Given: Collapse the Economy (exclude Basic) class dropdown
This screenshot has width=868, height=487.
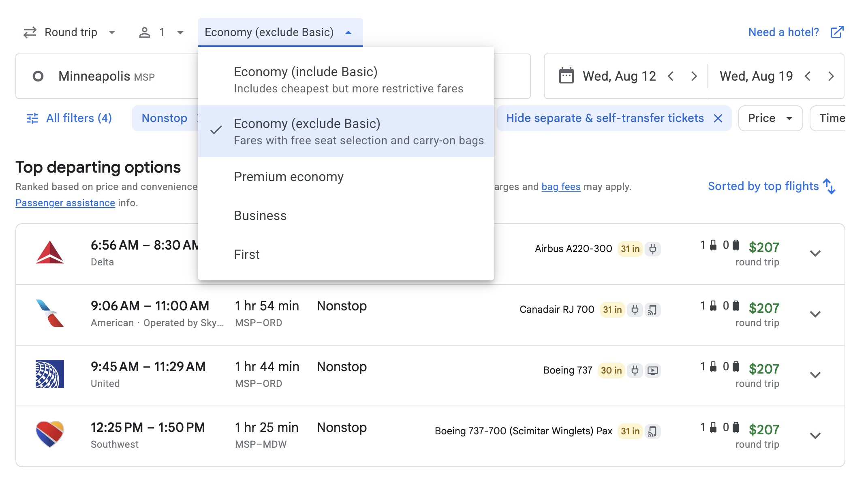Looking at the screenshot, I should coord(280,32).
